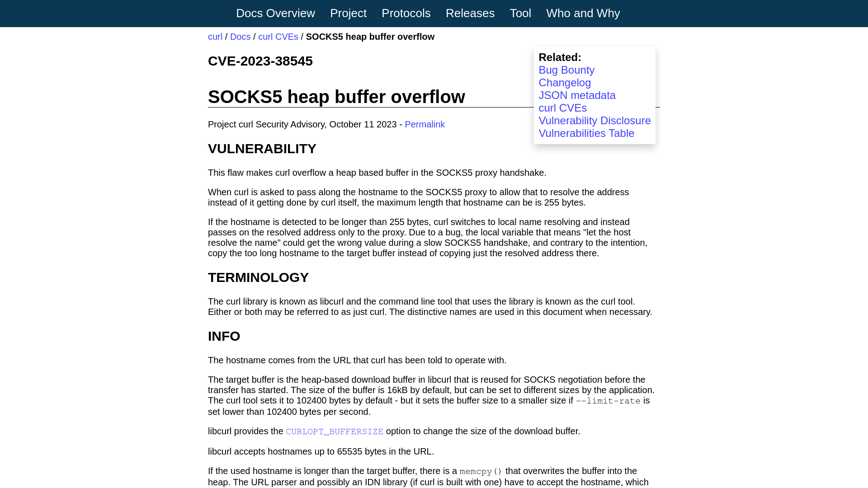Click the curl CVEs breadcrumb link

tap(278, 36)
